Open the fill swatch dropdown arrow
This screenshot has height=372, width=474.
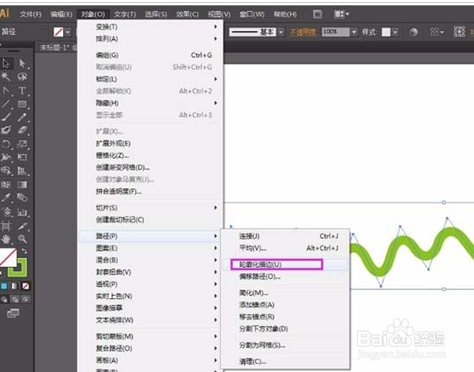(x=68, y=32)
